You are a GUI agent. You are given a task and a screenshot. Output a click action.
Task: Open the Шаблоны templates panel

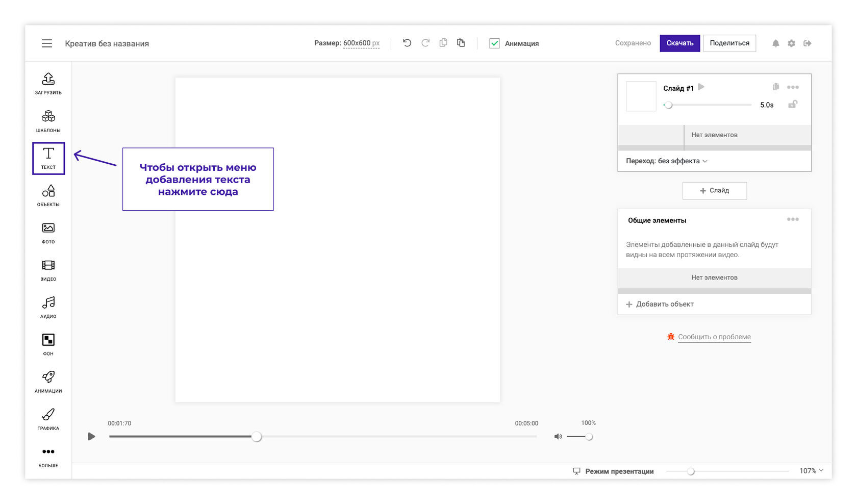[48, 121]
